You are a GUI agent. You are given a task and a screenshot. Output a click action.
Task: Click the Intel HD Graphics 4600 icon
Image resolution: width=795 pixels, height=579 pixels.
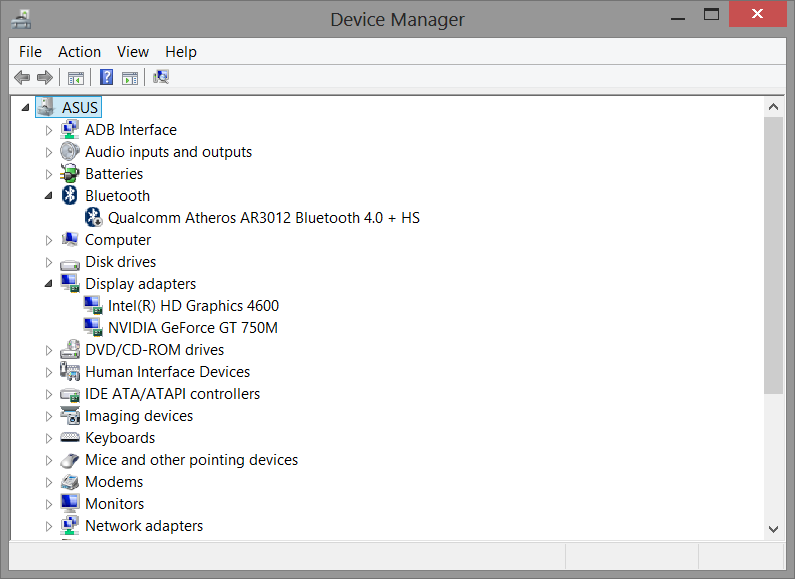click(93, 305)
